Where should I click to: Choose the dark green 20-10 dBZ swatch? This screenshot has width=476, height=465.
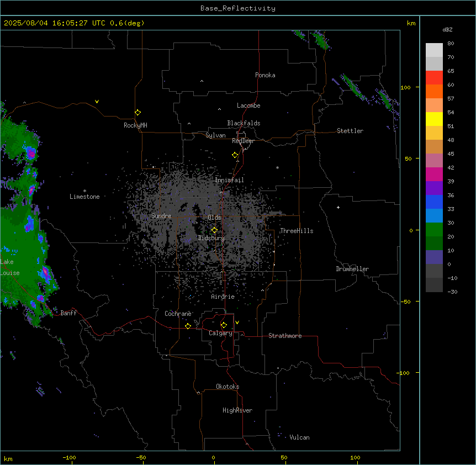(x=434, y=244)
